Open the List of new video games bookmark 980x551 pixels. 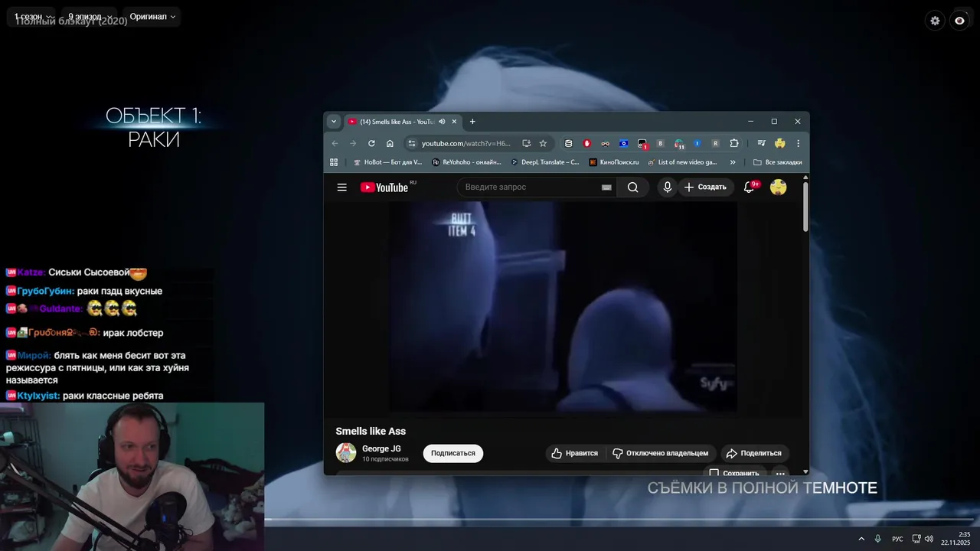[682, 162]
